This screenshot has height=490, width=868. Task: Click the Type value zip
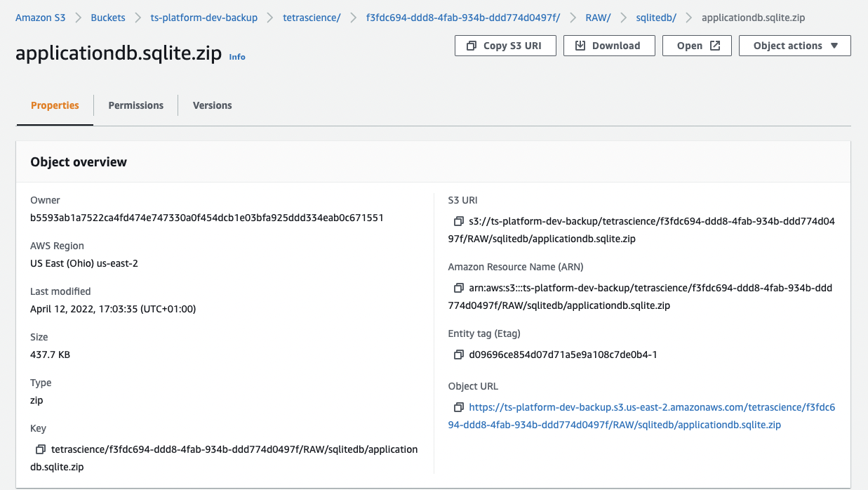pyautogui.click(x=36, y=400)
